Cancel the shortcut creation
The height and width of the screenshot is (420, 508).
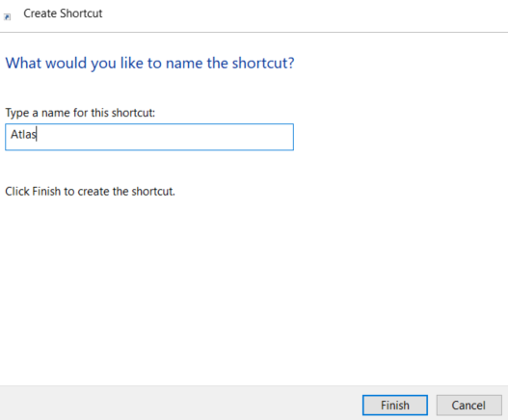468,406
